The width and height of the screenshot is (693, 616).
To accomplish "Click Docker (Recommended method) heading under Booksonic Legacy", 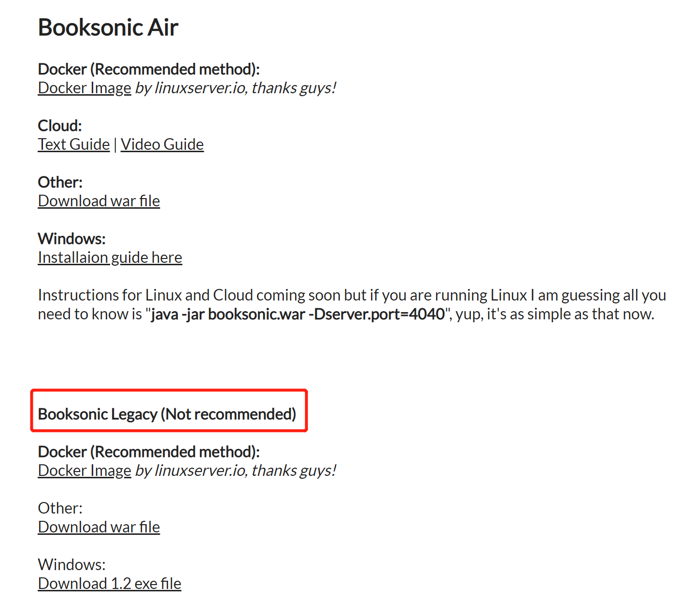I will point(149,452).
